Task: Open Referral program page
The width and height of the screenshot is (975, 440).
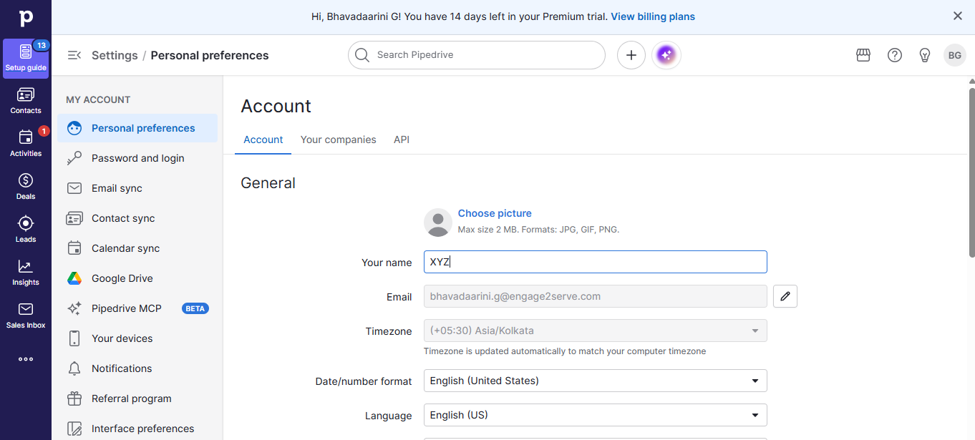Action: pyautogui.click(x=137, y=398)
